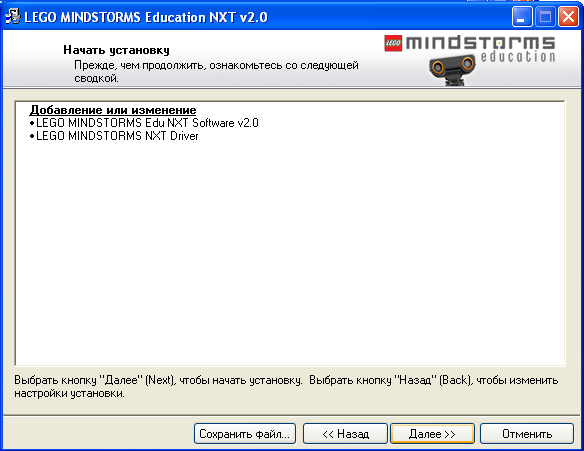Click the "Начать установку" title text

[116, 50]
